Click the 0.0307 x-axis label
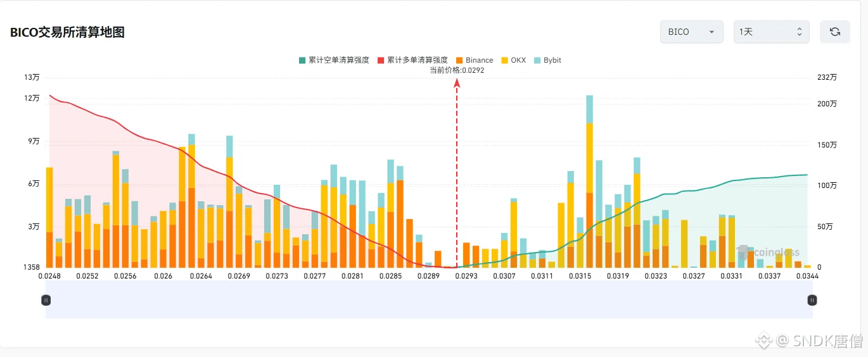This screenshot has width=868, height=357. point(504,277)
